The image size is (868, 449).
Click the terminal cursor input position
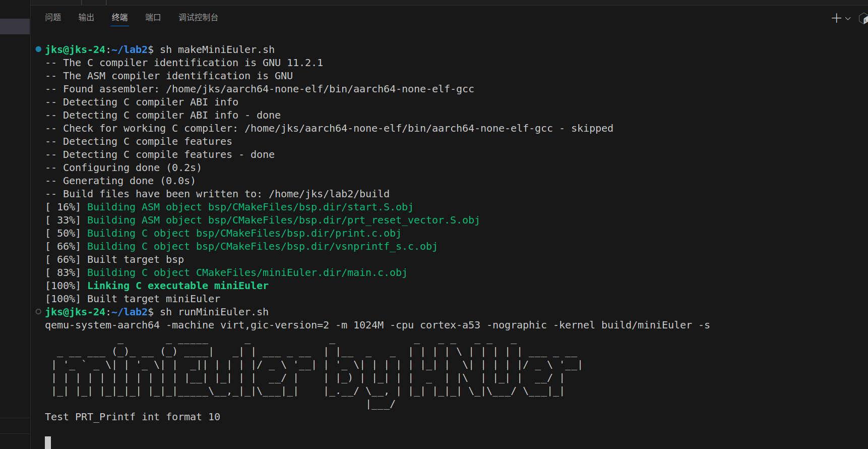coord(48,442)
